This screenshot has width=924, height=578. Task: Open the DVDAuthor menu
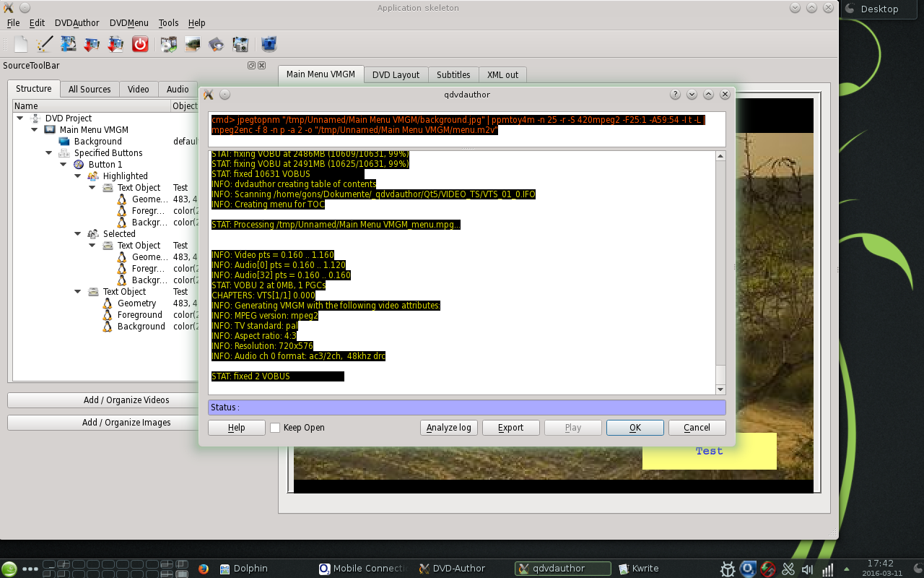coord(77,22)
